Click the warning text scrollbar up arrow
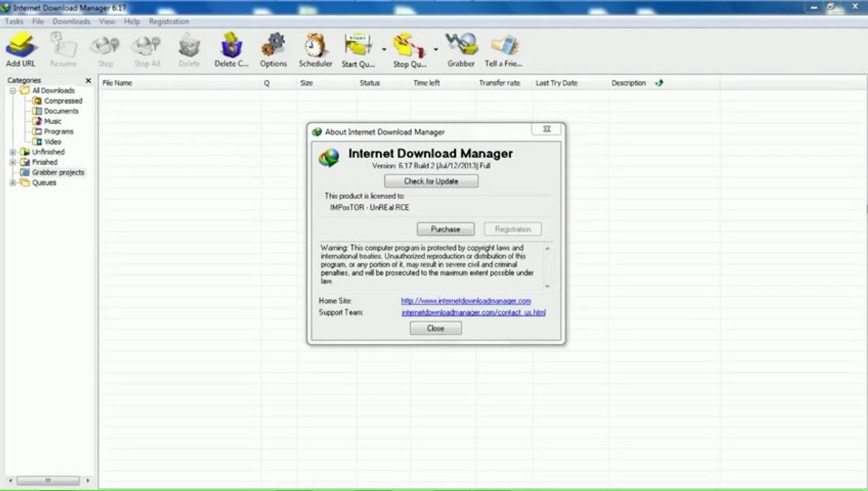This screenshot has width=868, height=491. pos(547,248)
